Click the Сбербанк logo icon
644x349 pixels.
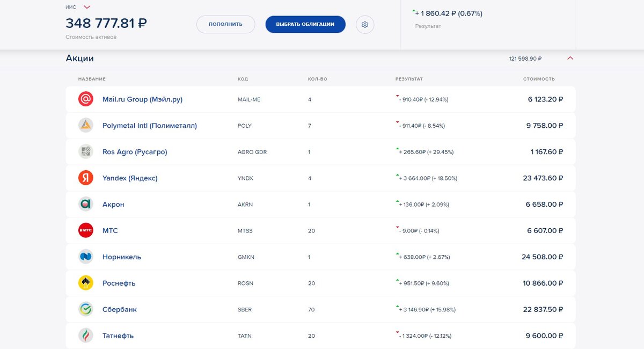tap(86, 310)
